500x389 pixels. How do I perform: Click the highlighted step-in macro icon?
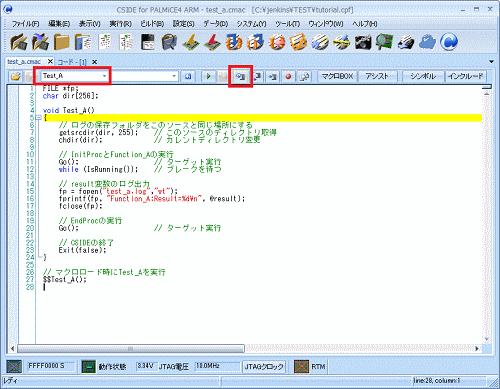(240, 76)
